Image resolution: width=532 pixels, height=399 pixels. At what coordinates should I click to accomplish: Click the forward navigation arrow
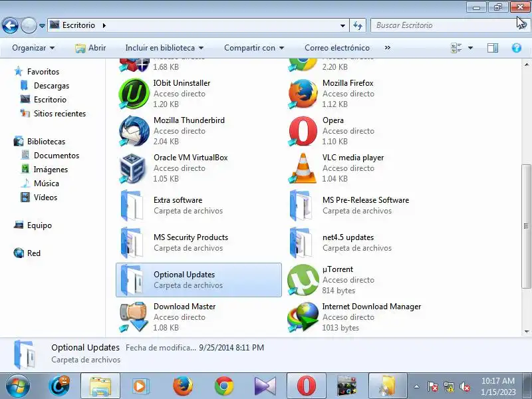coord(29,25)
